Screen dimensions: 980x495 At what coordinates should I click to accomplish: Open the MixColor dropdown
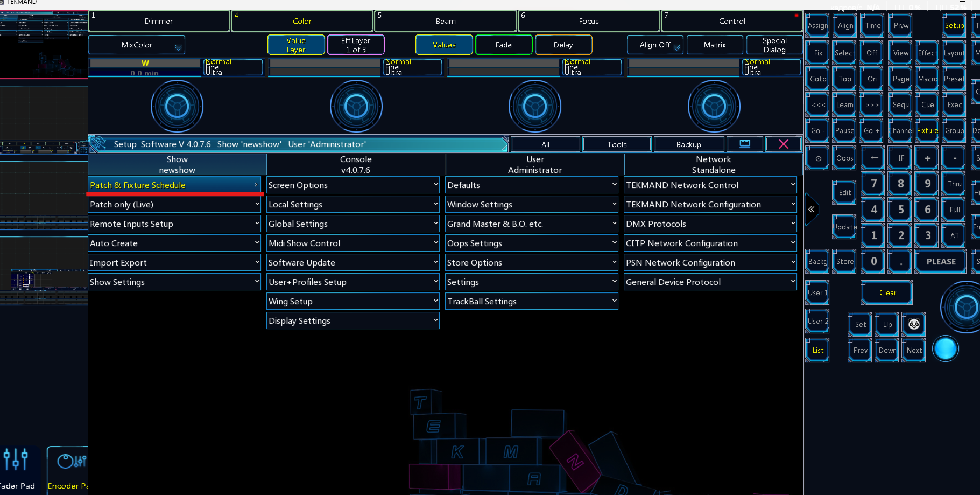coord(137,45)
